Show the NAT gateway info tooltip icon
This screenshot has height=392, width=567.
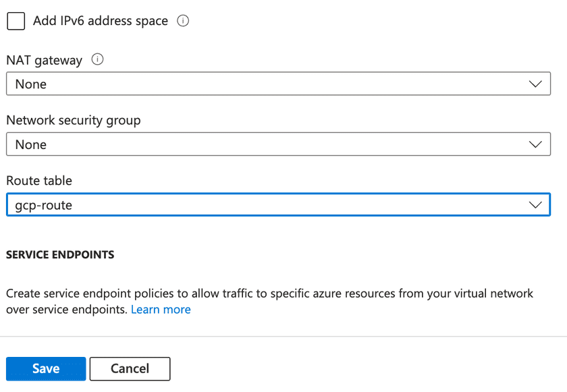click(x=97, y=60)
